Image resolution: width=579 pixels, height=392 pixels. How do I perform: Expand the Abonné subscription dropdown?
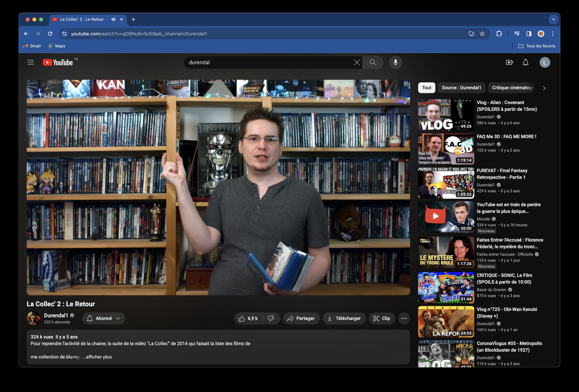104,318
